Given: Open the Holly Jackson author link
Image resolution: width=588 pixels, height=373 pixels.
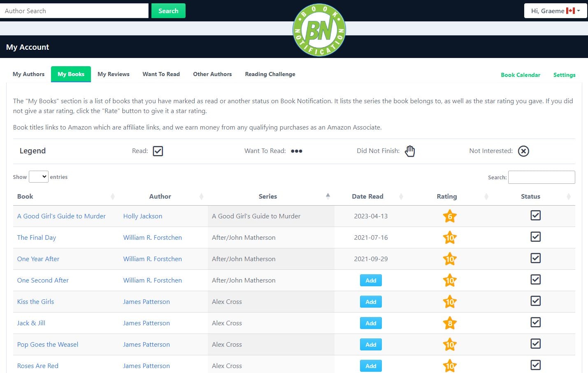Looking at the screenshot, I should tap(142, 216).
